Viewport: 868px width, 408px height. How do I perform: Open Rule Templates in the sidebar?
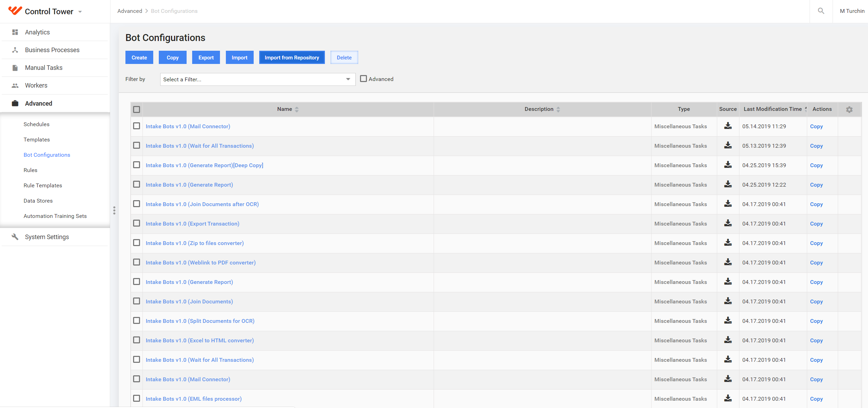43,186
